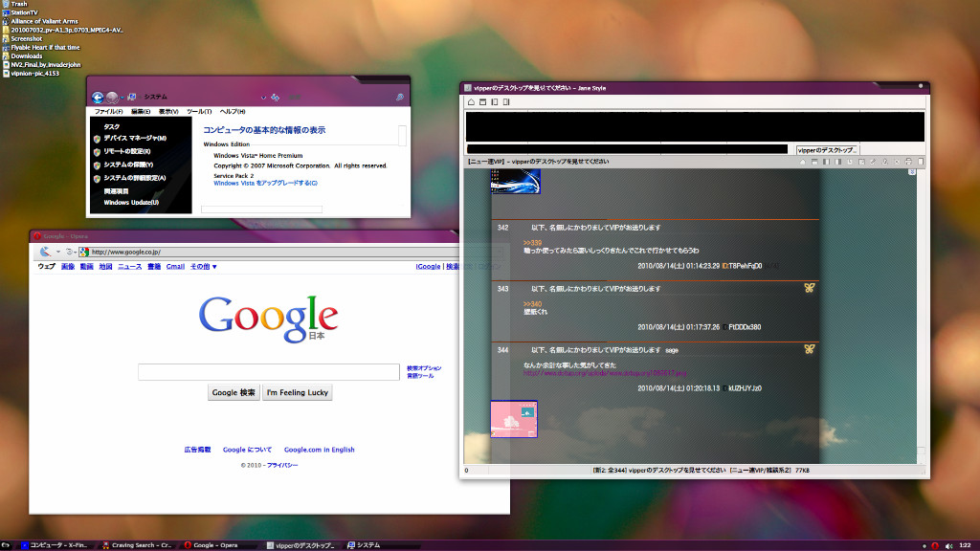Open NV2_Final_by_invaderjohn desktop file
This screenshot has width=980, height=551.
(x=41, y=65)
